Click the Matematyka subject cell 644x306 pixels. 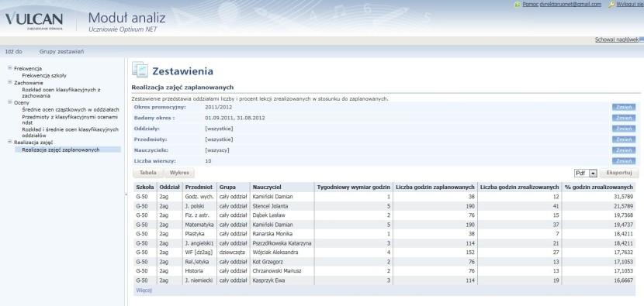click(199, 225)
